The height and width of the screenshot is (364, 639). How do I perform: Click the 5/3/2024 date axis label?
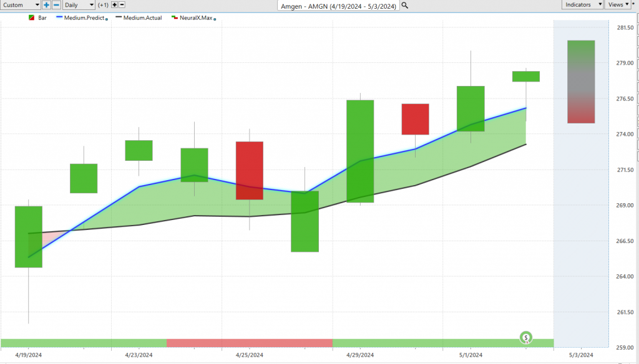pos(581,355)
